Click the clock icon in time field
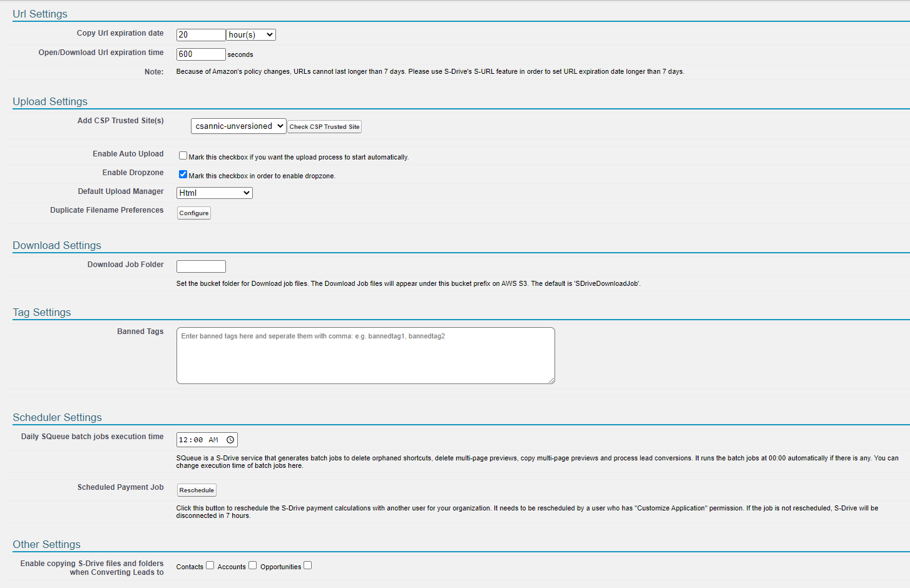Screen dimensions: 910x588 tap(230, 440)
